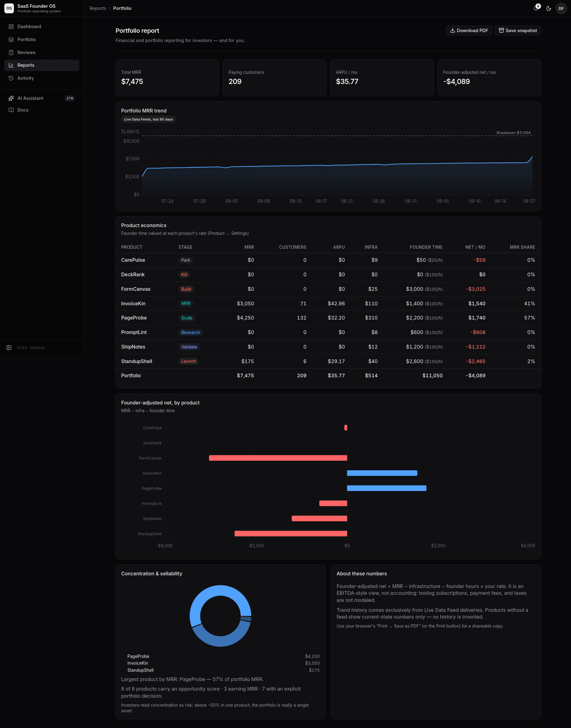Click the ShipNotes red bar in chart
Image resolution: width=571 pixels, height=728 pixels.
(x=319, y=519)
